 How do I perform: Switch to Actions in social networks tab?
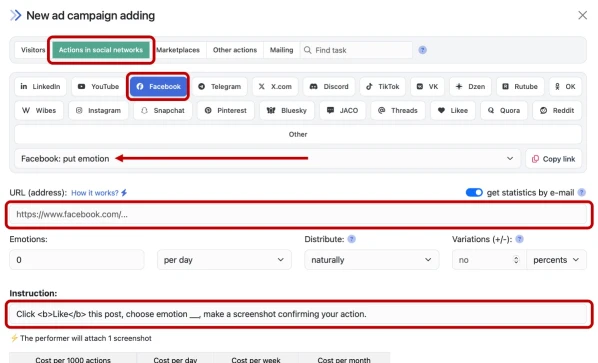click(101, 50)
